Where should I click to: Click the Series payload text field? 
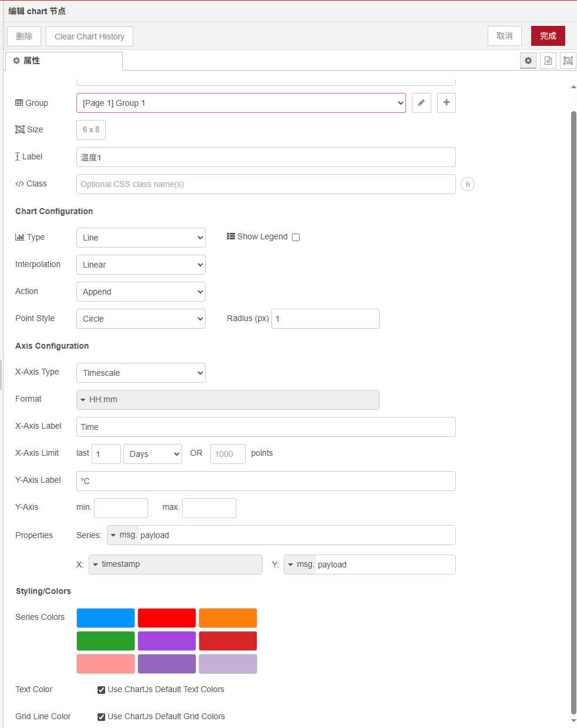pos(297,535)
